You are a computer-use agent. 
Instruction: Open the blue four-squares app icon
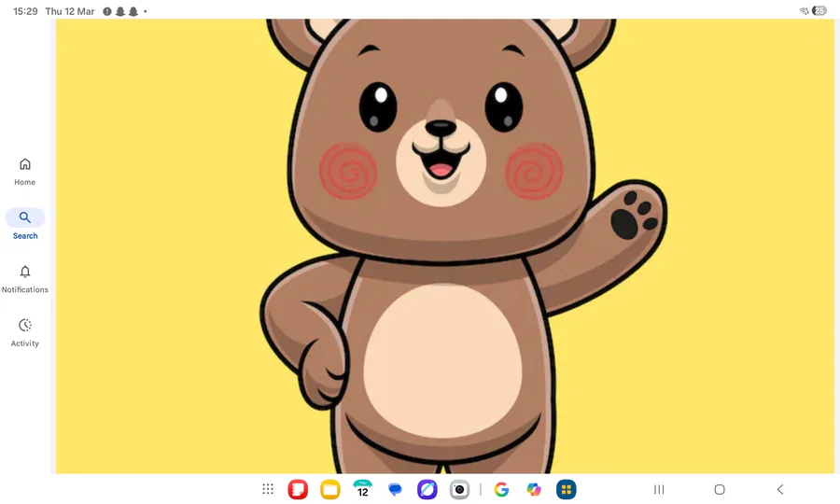[x=567, y=490]
